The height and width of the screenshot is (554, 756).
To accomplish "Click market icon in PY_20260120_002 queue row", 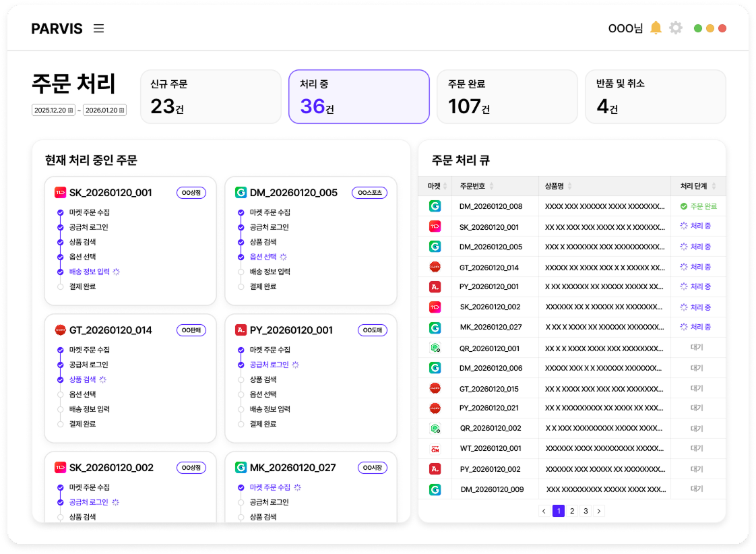I will click(x=435, y=468).
